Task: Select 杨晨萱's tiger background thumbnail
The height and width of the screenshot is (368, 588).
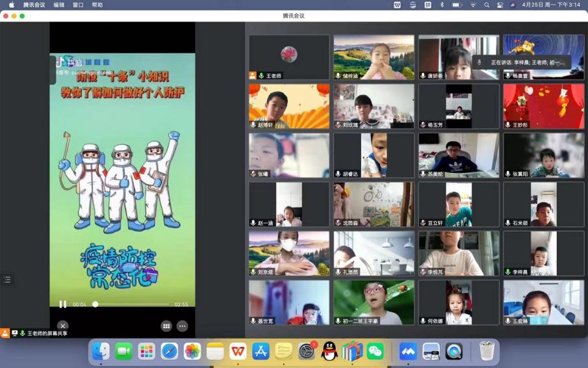Action: [544, 57]
